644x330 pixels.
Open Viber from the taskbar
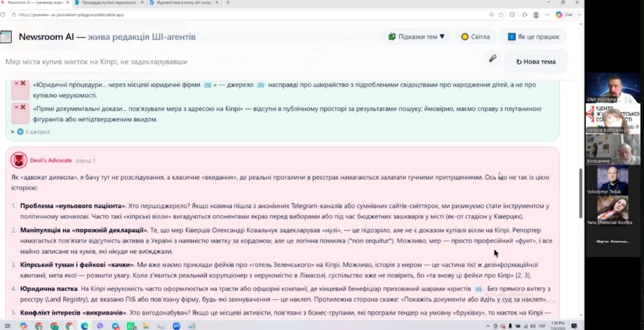pos(100,326)
